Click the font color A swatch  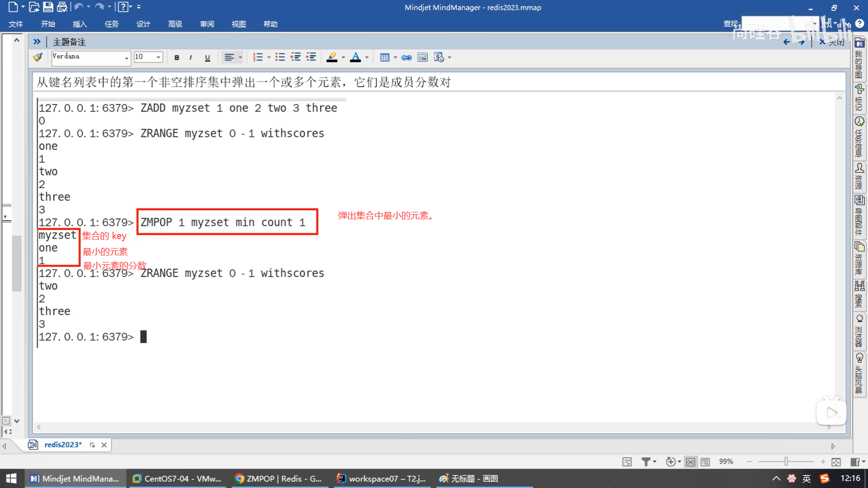[x=355, y=57]
